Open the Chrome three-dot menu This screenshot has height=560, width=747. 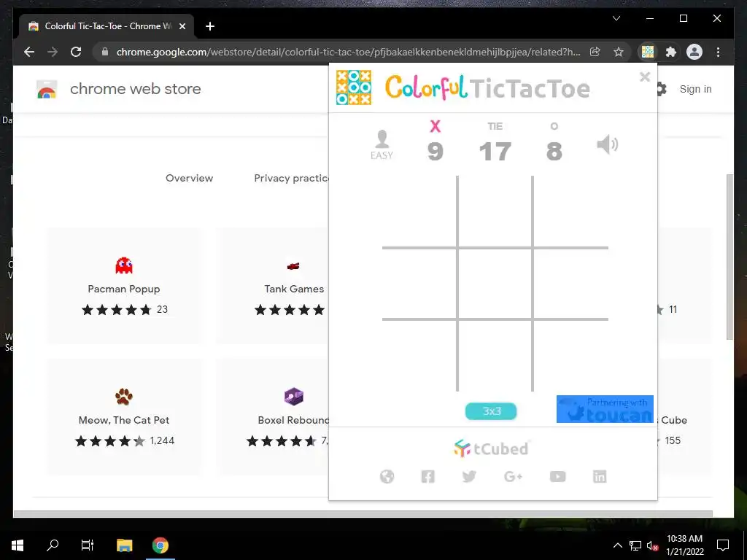point(718,52)
